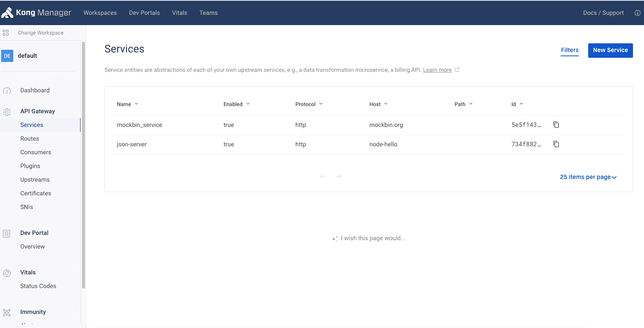Click API Gateway section heading
The image size is (644, 328).
coord(38,111)
